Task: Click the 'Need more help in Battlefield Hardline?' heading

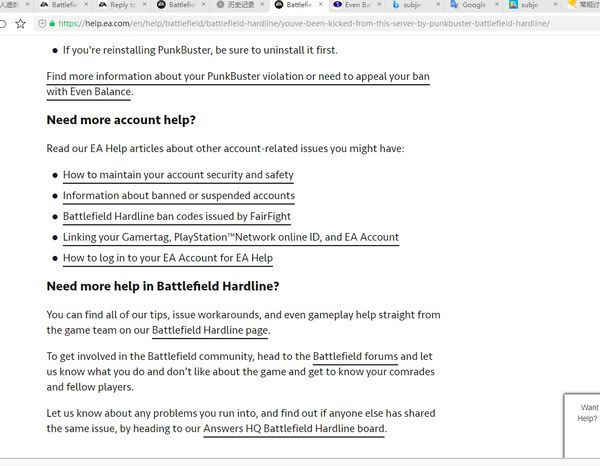Action: pos(163,286)
